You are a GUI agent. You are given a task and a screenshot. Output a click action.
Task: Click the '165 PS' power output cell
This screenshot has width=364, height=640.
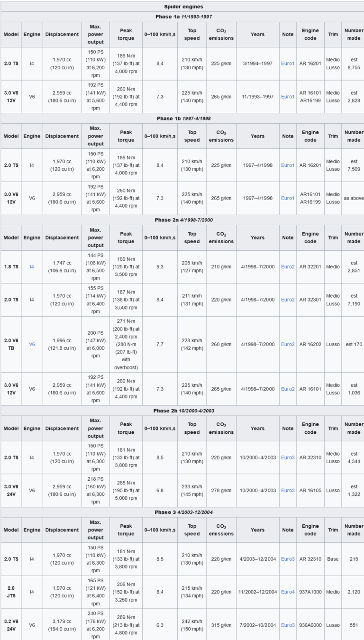click(x=95, y=592)
